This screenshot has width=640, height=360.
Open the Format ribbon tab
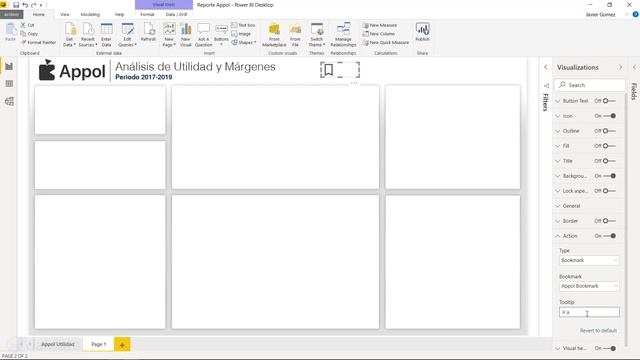147,14
